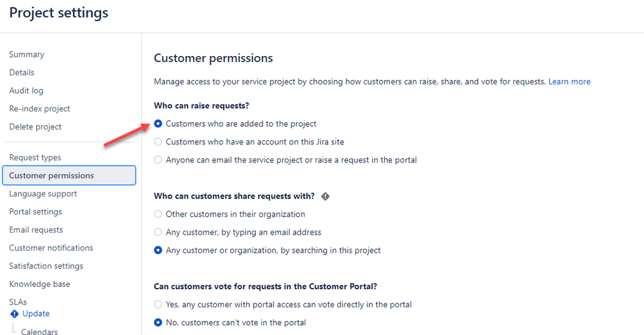Go to Knowledge base settings
The image size is (644, 335).
(39, 283)
